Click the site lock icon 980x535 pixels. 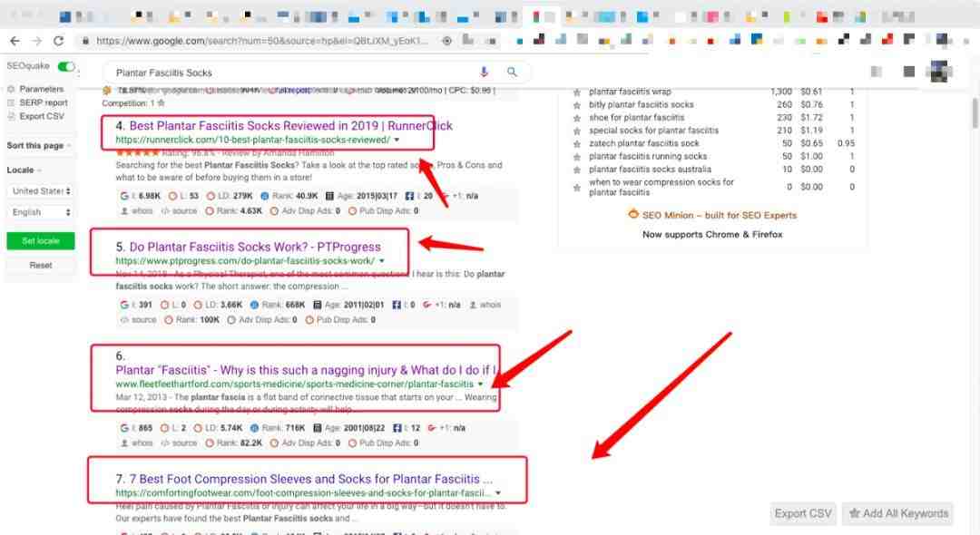pyautogui.click(x=85, y=41)
